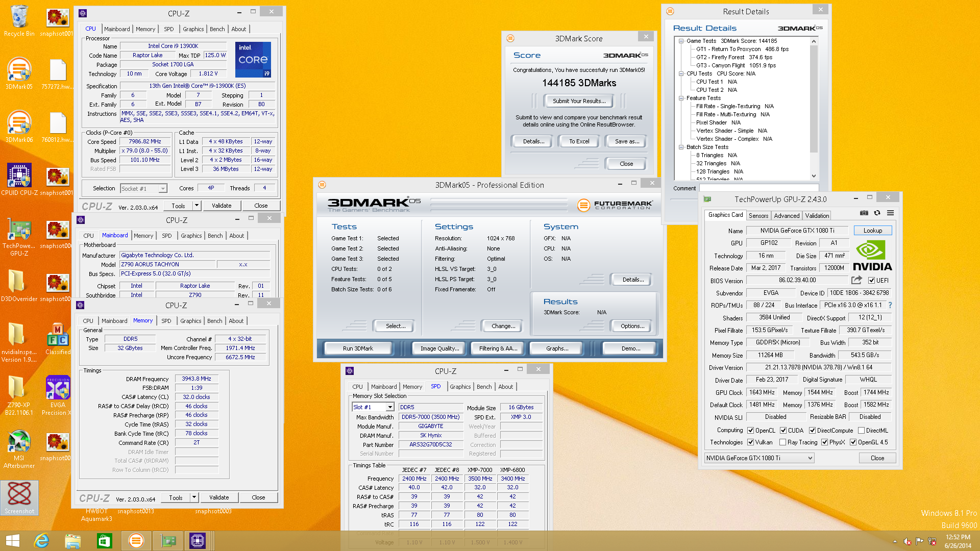Open Tools dropdown arrow in Memory CPU-Z window
This screenshot has height=551, width=980.
tap(194, 497)
